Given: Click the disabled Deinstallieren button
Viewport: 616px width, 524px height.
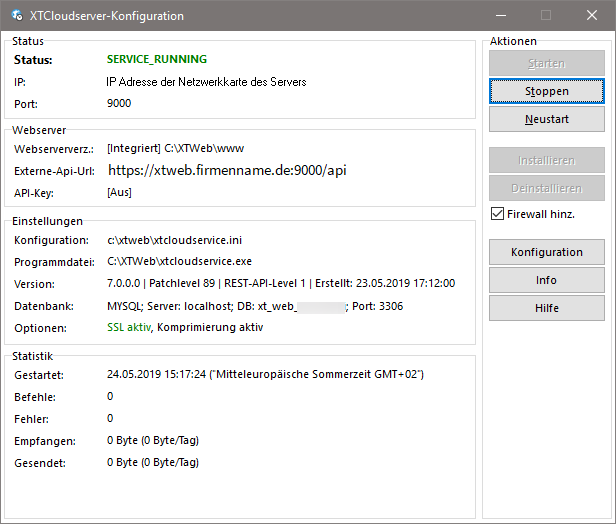Looking at the screenshot, I should coord(546,188).
